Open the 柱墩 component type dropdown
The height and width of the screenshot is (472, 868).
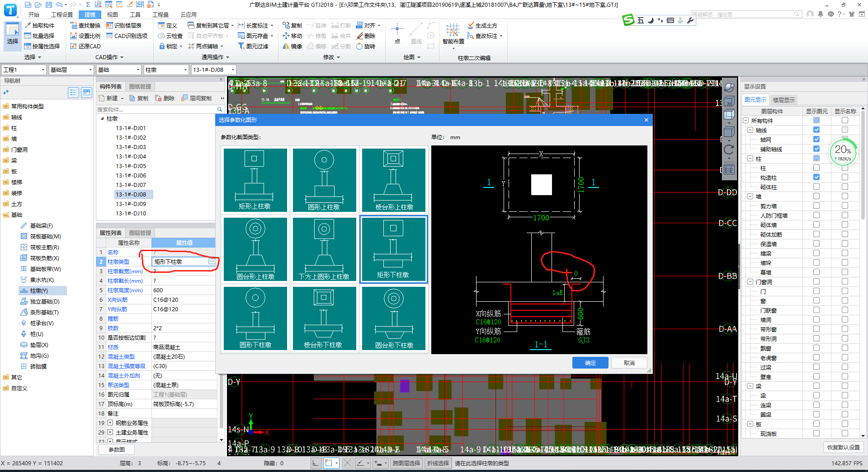[166, 70]
